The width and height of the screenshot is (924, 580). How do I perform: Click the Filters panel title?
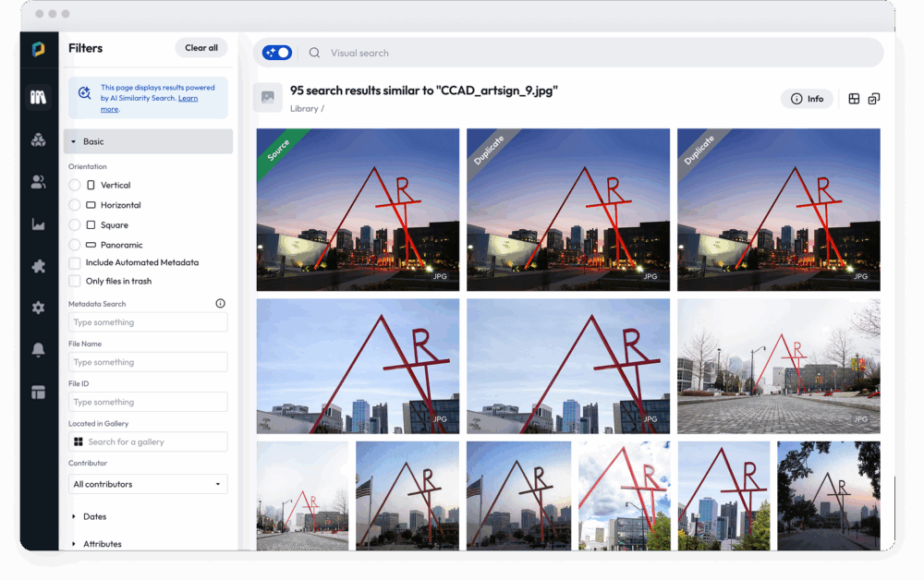[x=85, y=48]
